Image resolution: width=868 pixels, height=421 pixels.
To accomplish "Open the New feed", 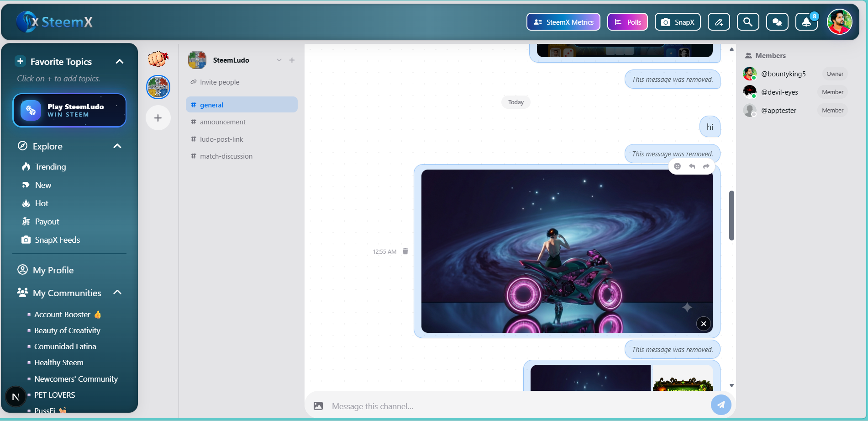I will (37, 185).
